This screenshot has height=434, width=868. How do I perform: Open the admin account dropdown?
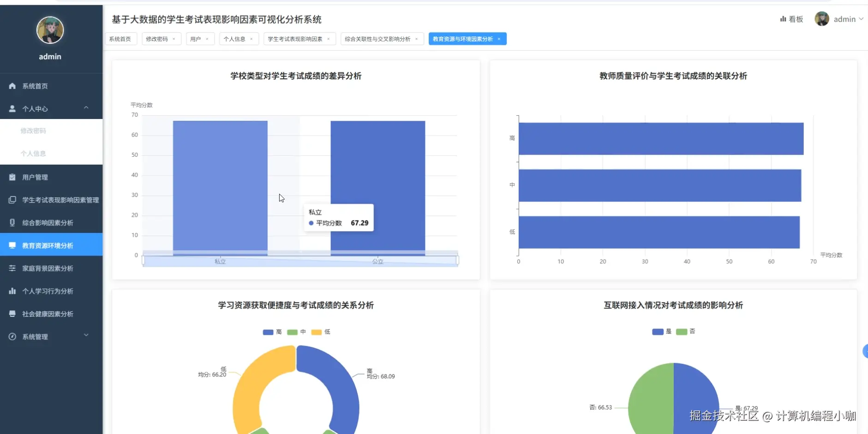click(846, 19)
